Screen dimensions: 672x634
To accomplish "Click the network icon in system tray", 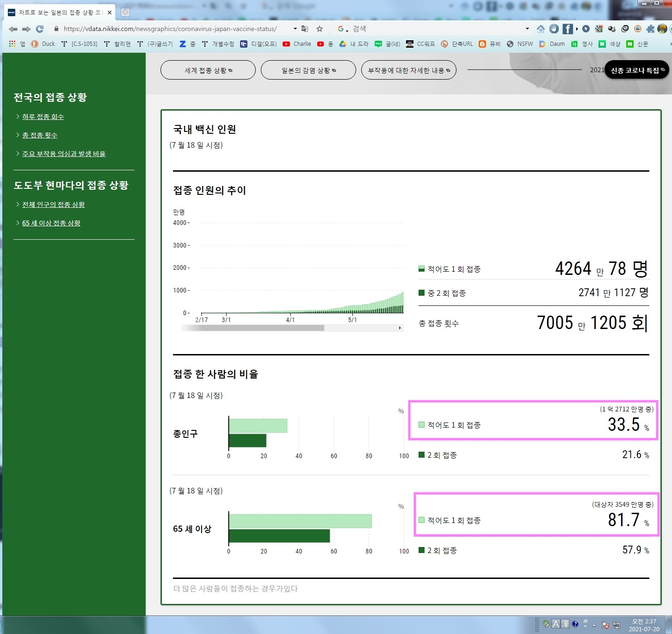I will pyautogui.click(x=617, y=625).
